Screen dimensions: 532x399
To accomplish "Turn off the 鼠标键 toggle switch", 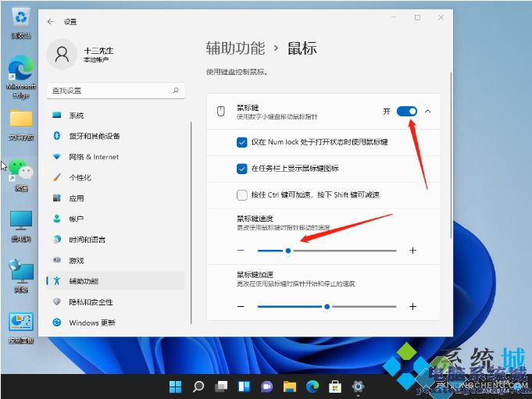I will [407, 111].
